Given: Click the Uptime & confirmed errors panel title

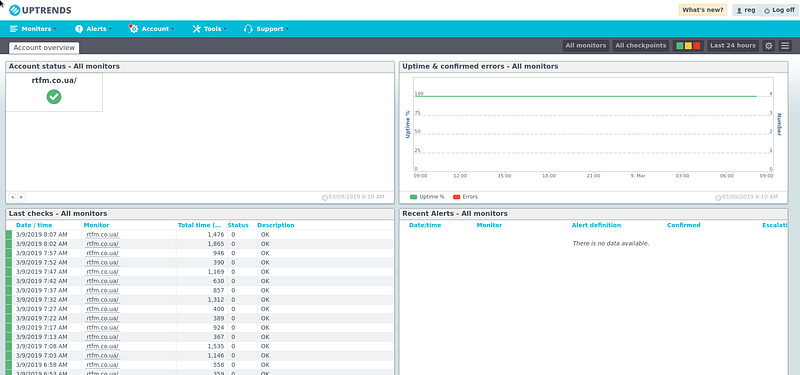Looking at the screenshot, I should (x=480, y=66).
